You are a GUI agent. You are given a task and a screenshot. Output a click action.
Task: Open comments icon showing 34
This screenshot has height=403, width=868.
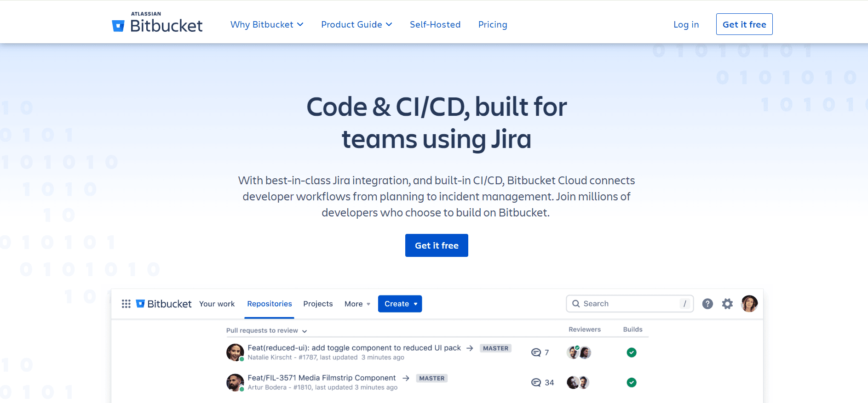536,382
